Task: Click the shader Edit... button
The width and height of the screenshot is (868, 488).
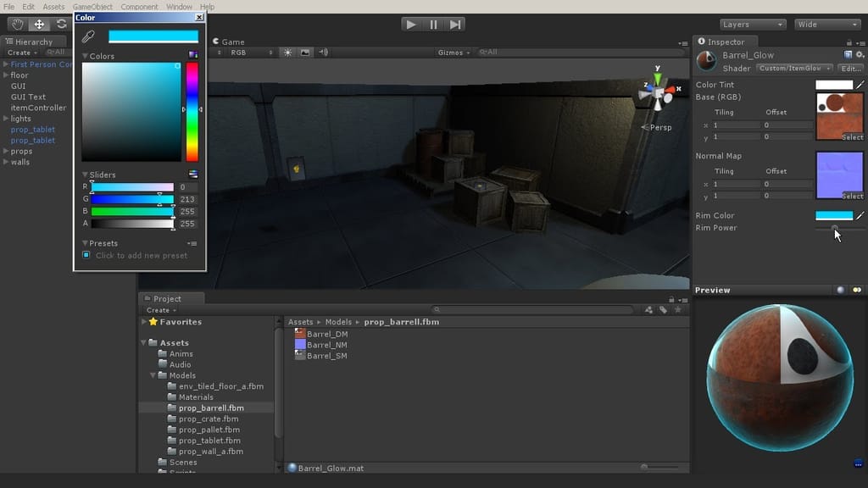Action: [x=849, y=69]
